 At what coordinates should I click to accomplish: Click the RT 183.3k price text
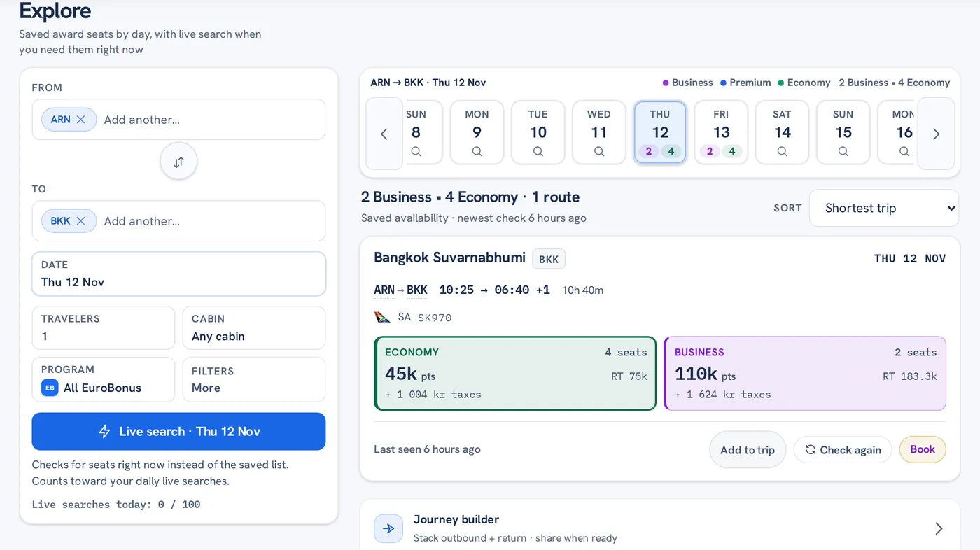tap(910, 376)
